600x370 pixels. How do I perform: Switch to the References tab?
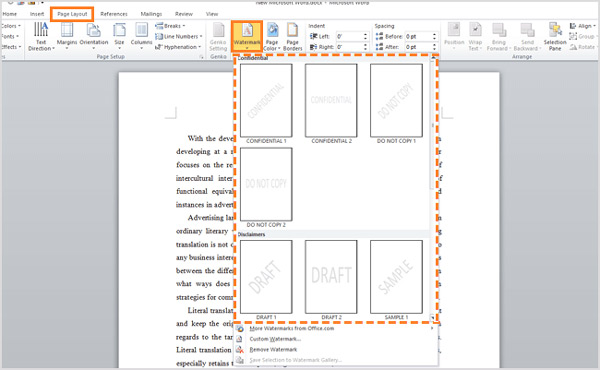[x=114, y=14]
